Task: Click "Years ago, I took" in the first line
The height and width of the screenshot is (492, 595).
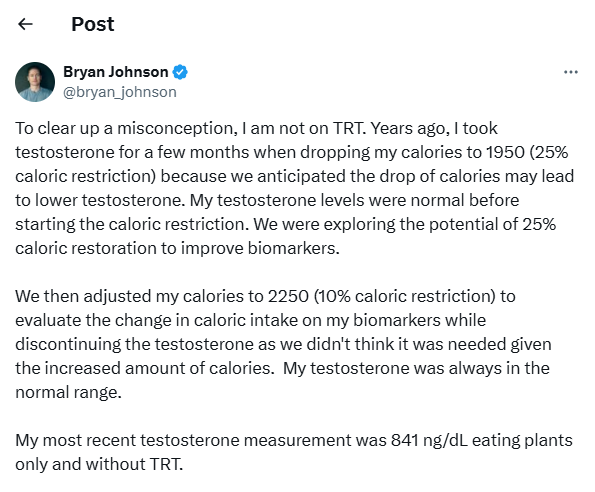Action: click(x=434, y=129)
